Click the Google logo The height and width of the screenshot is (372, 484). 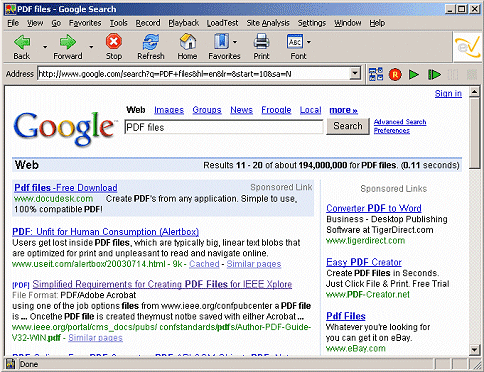pos(64,129)
